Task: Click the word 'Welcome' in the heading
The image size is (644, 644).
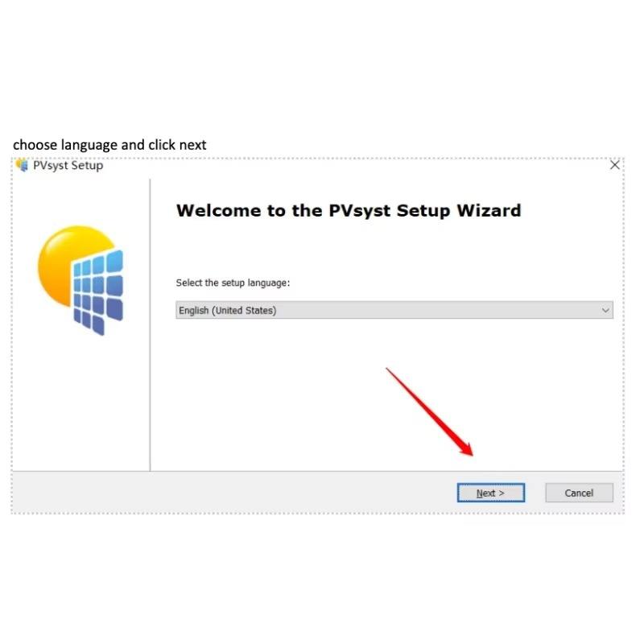Action: coord(218,211)
